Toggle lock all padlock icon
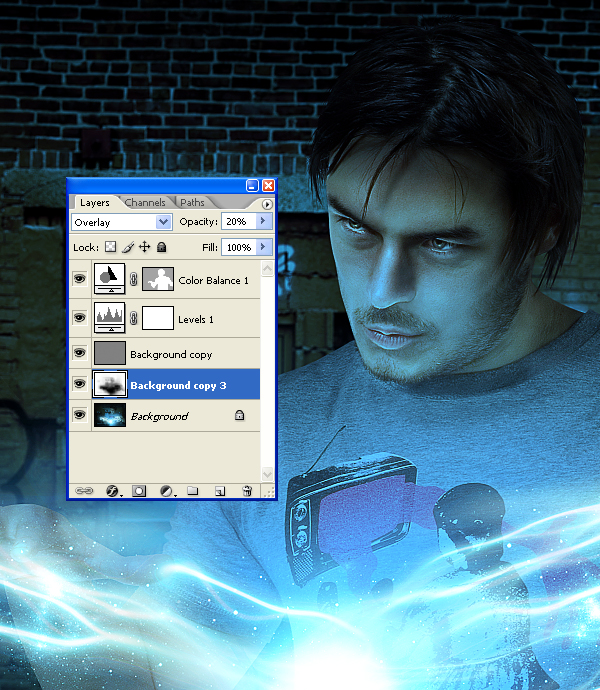The image size is (600, 690). 162,247
